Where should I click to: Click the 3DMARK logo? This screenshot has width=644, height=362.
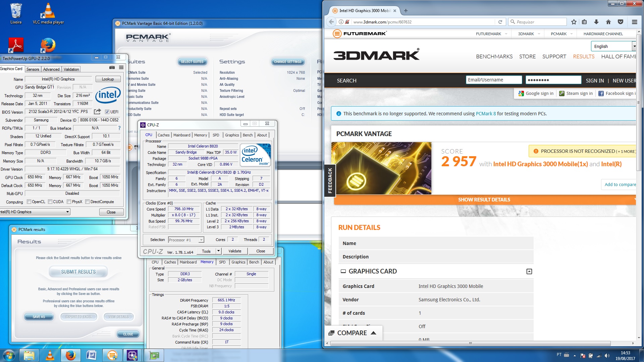[376, 55]
